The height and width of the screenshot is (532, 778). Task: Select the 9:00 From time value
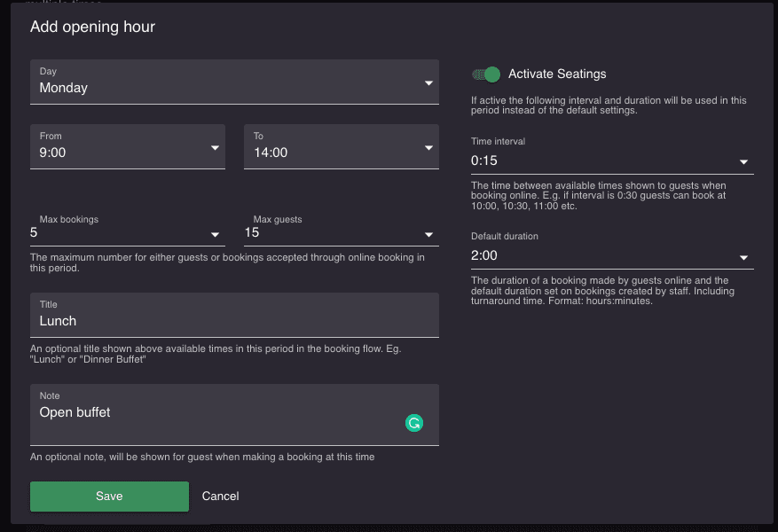[52, 153]
